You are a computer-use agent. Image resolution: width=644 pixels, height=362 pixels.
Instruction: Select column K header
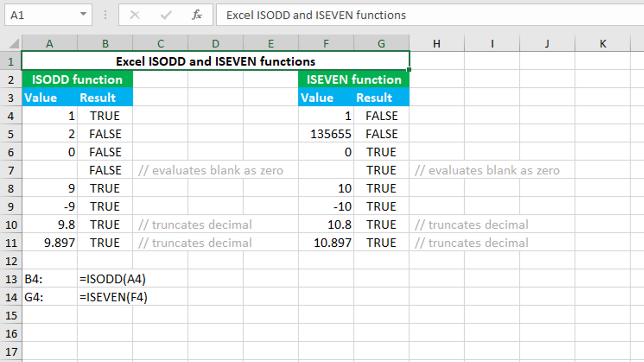click(603, 44)
